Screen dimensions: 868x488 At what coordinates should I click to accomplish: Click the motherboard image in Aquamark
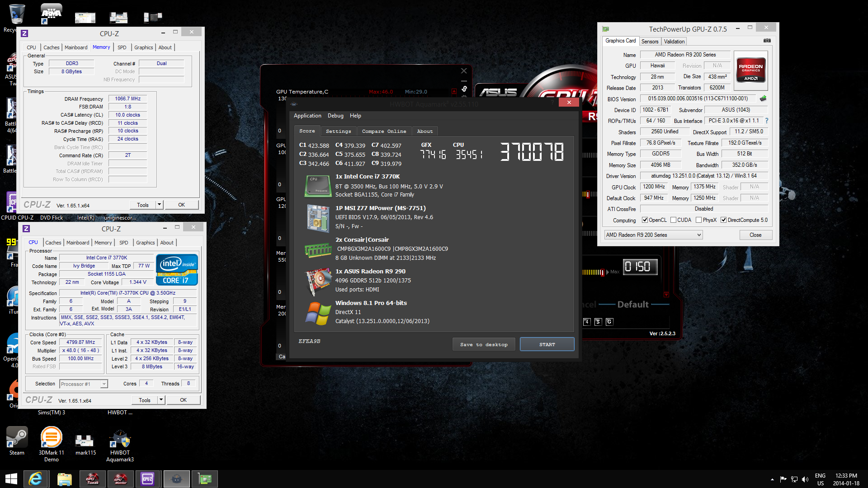(318, 218)
